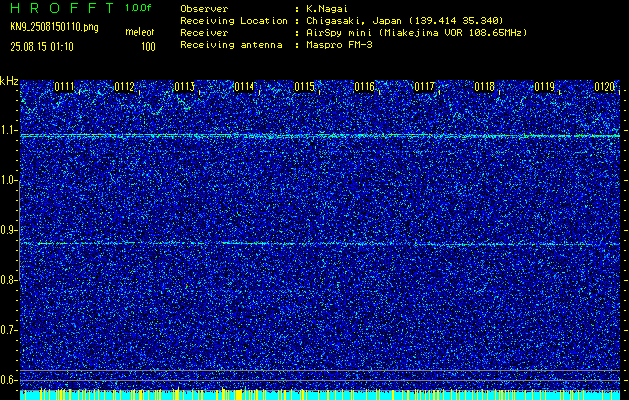This screenshot has width=629, height=400.
Task: Select filename KN9_2508150110.png
Action: 54,28
